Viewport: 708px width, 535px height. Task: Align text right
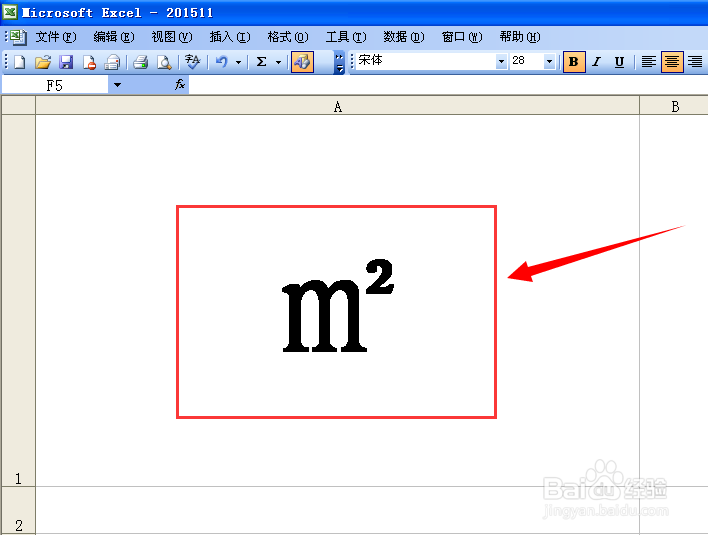click(695, 62)
